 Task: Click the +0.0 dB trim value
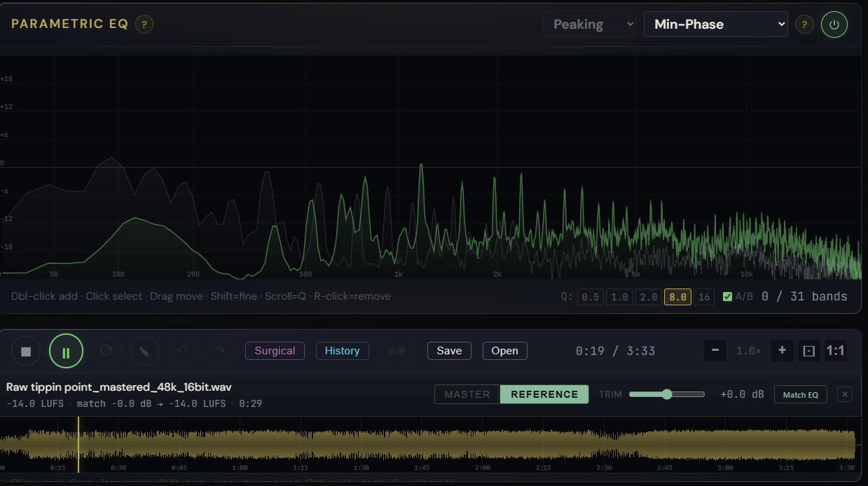coord(742,394)
